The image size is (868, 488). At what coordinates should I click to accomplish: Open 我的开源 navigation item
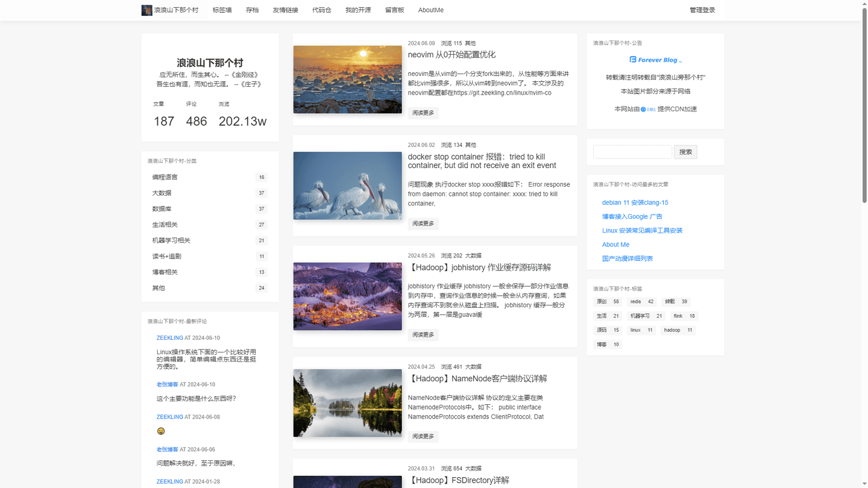click(x=358, y=10)
